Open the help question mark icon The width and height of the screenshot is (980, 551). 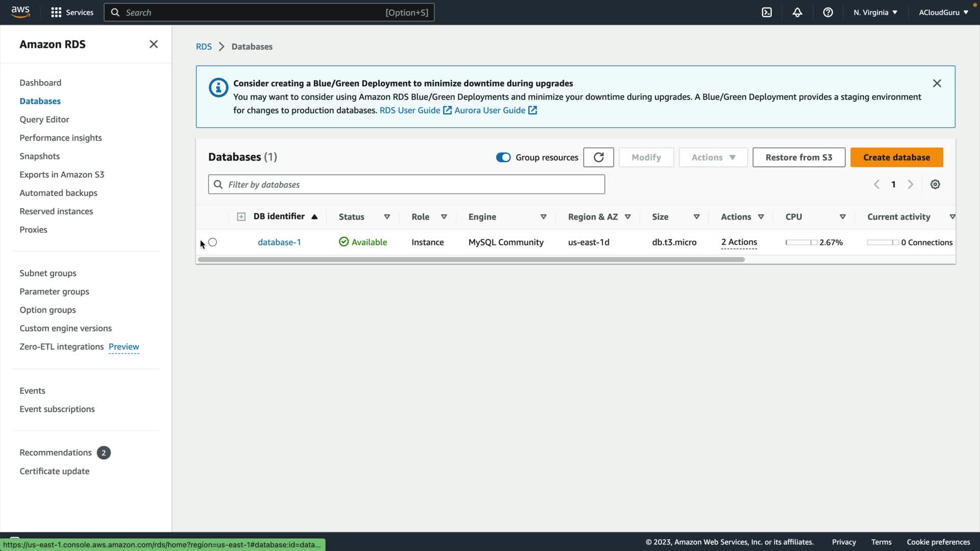click(828, 12)
